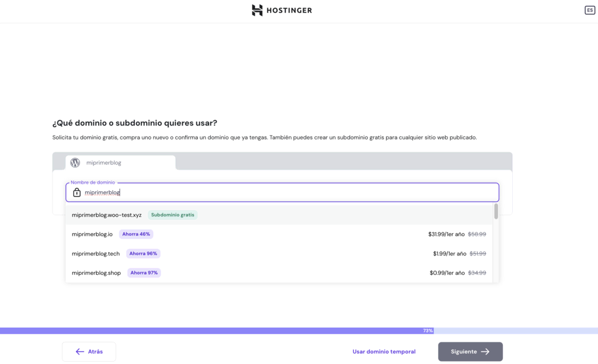Choose miprimerblog.woo-test.xyz free subdomain option
Viewport: 598px width, 364px height.
pos(107,215)
